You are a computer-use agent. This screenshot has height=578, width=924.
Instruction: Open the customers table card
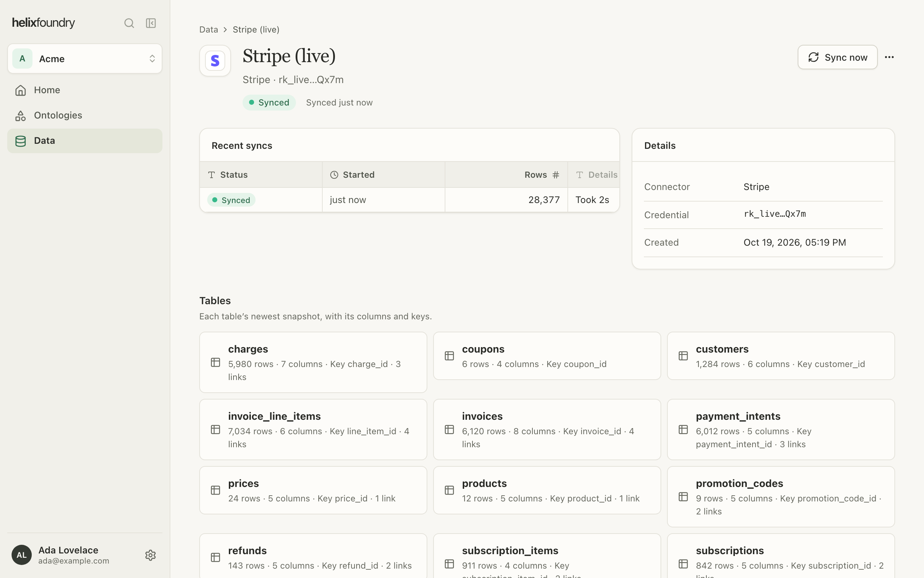click(781, 355)
